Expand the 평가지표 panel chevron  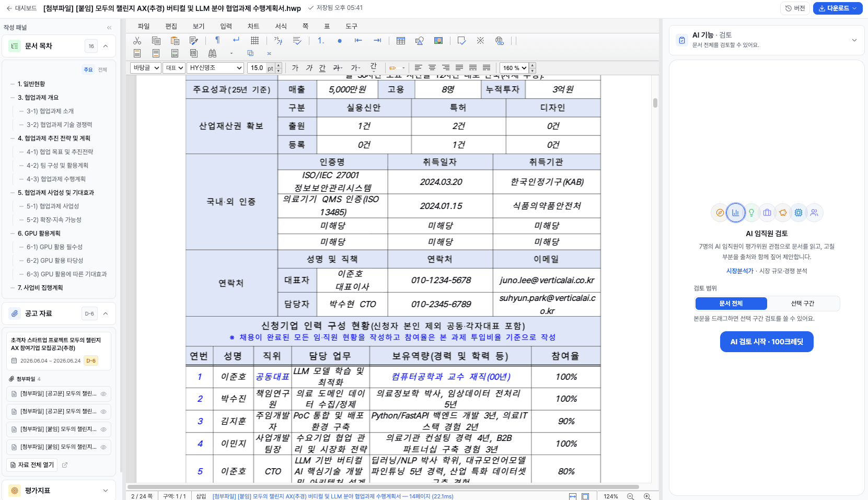click(106, 491)
